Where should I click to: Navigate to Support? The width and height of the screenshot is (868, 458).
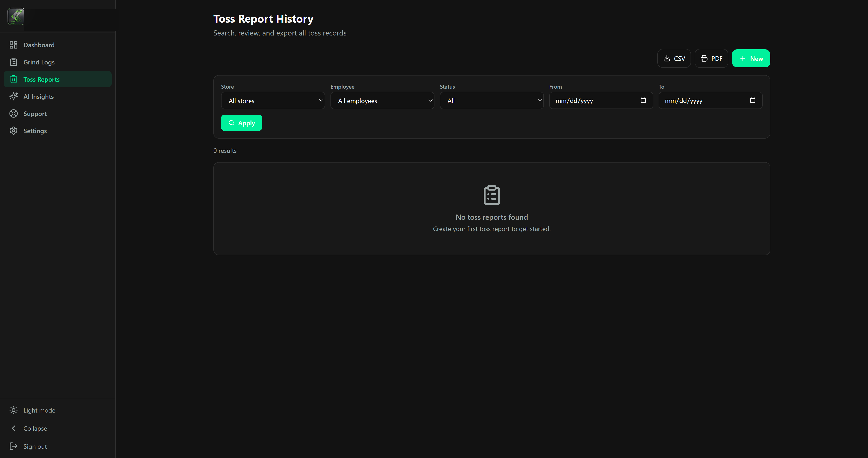[x=58, y=113]
